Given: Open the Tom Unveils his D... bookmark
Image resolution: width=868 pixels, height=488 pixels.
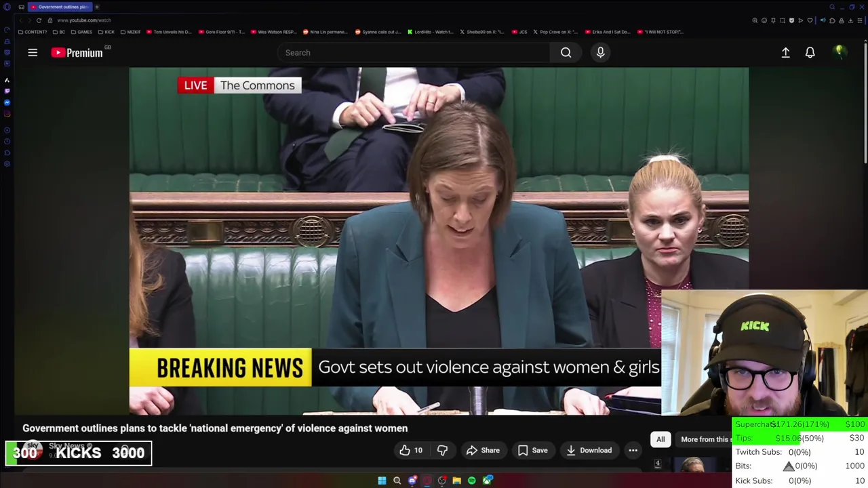Looking at the screenshot, I should click(x=170, y=32).
